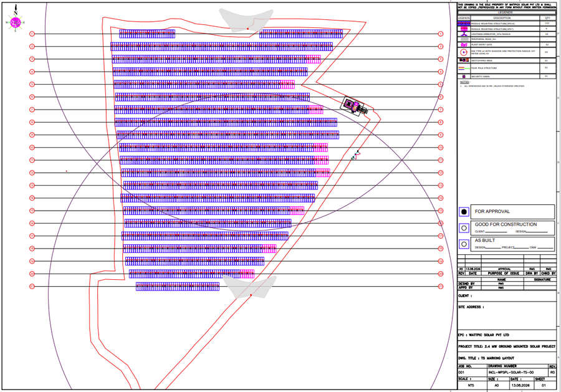Click the CLIENT field label

[x=465, y=296]
